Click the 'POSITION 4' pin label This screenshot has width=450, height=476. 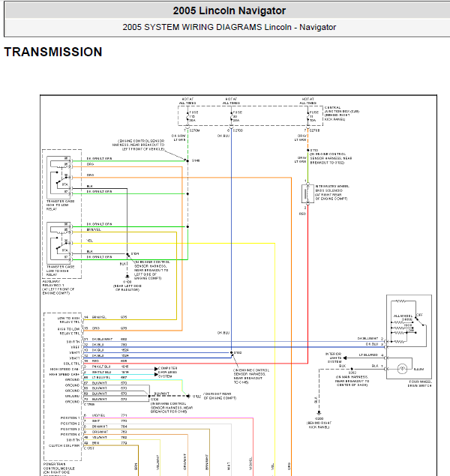coord(70,435)
